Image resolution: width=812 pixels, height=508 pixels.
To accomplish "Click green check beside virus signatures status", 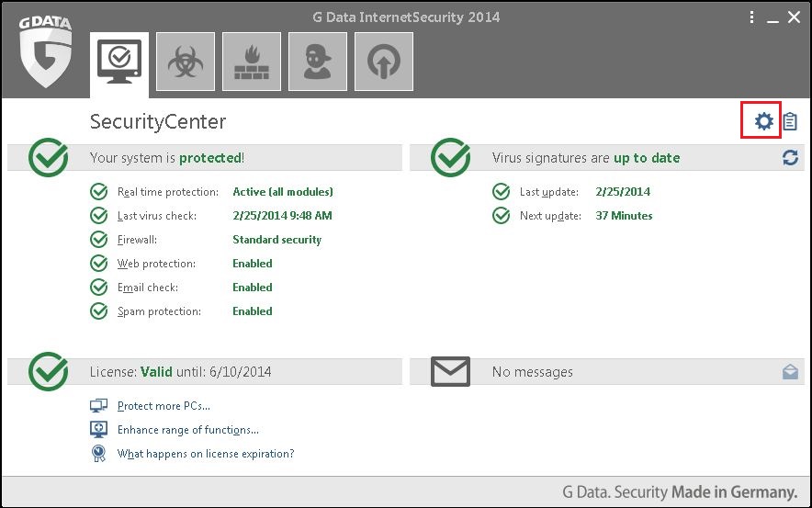I will click(x=450, y=157).
